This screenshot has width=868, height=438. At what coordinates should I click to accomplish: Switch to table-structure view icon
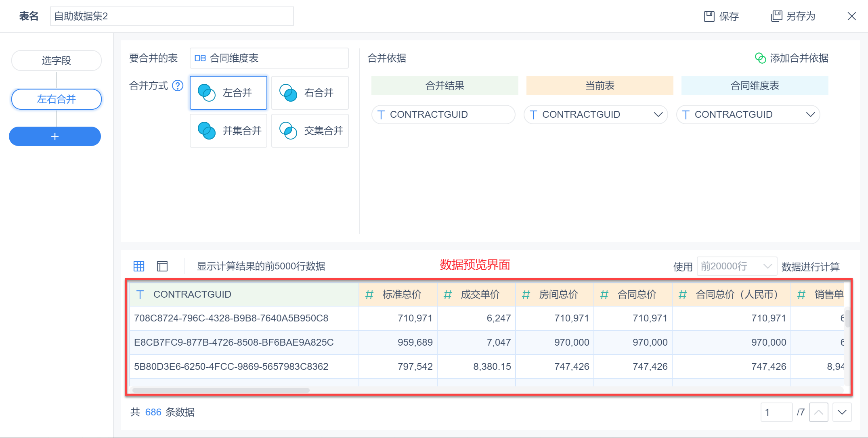162,266
